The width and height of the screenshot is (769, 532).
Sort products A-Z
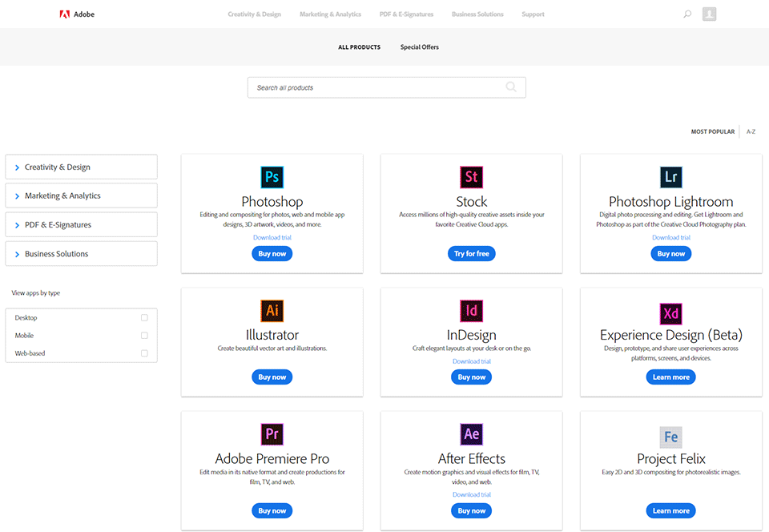point(751,131)
